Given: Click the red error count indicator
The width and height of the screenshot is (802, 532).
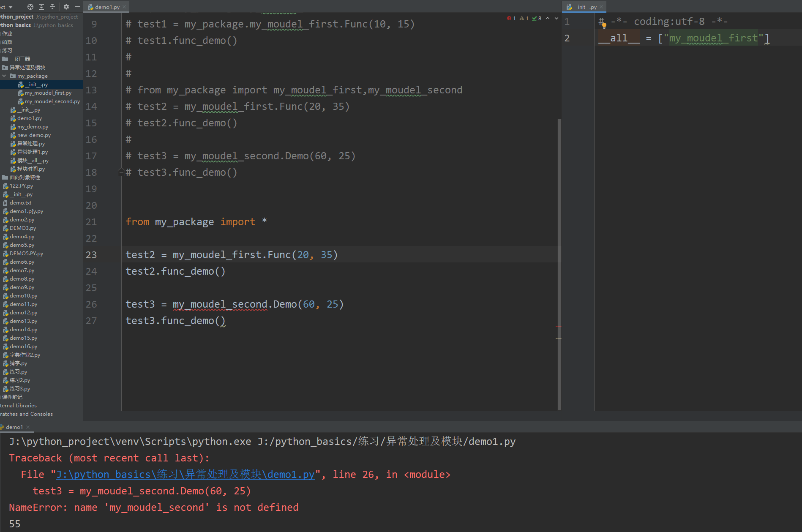Looking at the screenshot, I should pos(511,19).
